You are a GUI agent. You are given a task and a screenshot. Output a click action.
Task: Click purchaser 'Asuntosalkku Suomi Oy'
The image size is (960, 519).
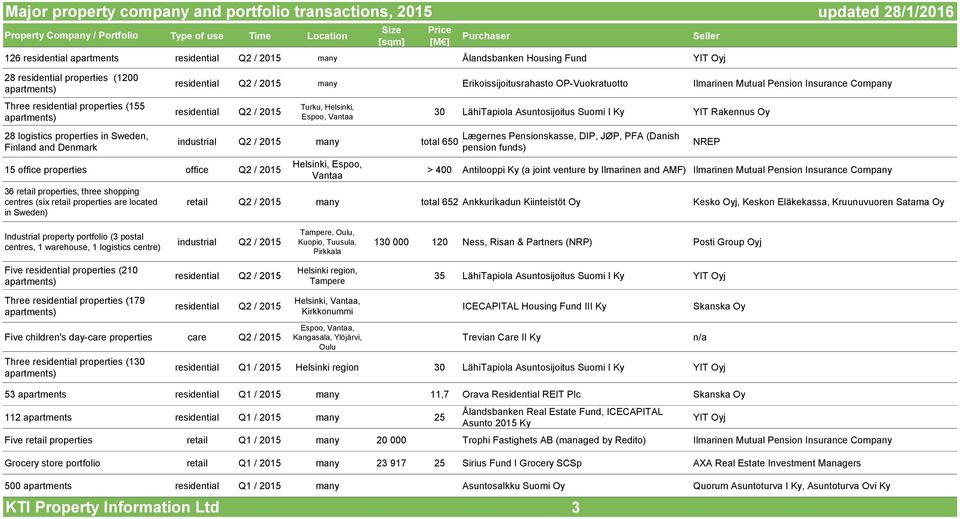tap(514, 486)
